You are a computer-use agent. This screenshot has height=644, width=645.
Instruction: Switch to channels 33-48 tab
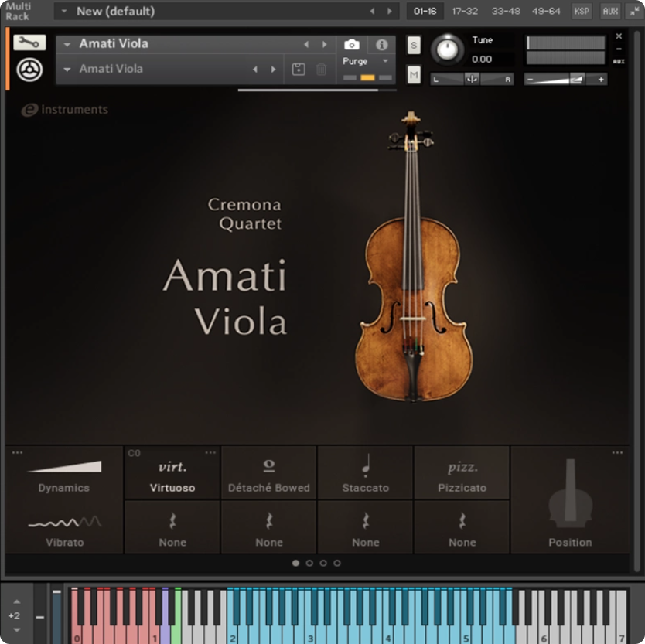(x=506, y=11)
